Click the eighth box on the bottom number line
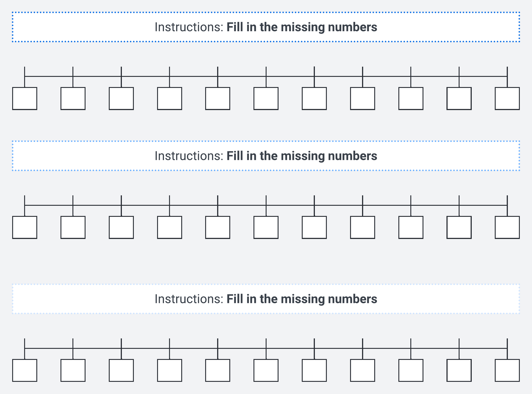The height and width of the screenshot is (394, 532). tap(363, 370)
